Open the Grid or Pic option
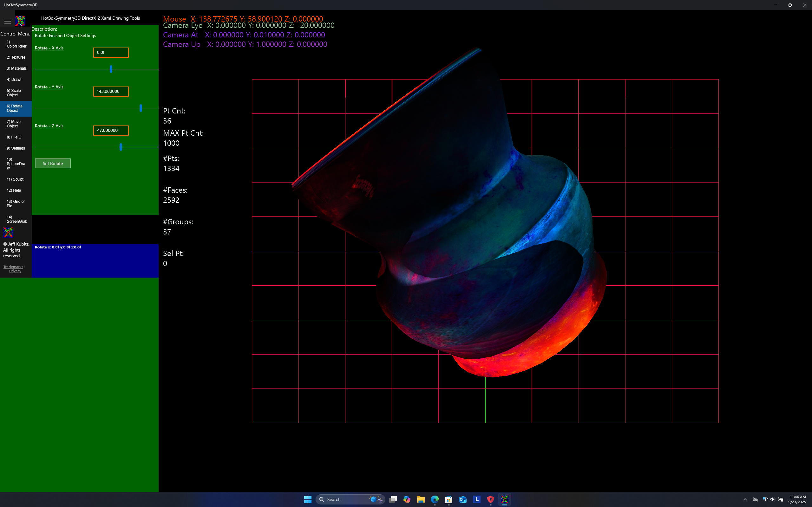 point(16,203)
